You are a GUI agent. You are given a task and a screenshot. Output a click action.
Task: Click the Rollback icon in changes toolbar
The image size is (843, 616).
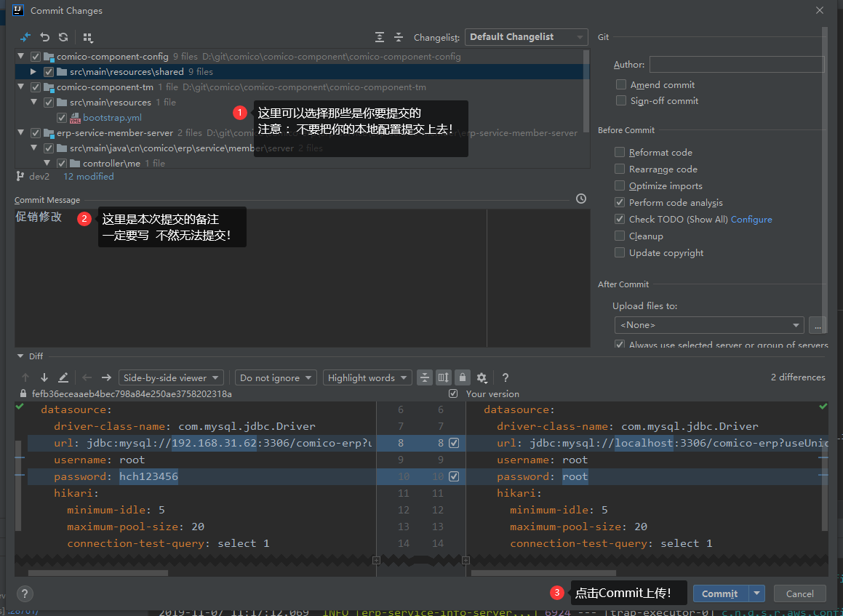(44, 37)
